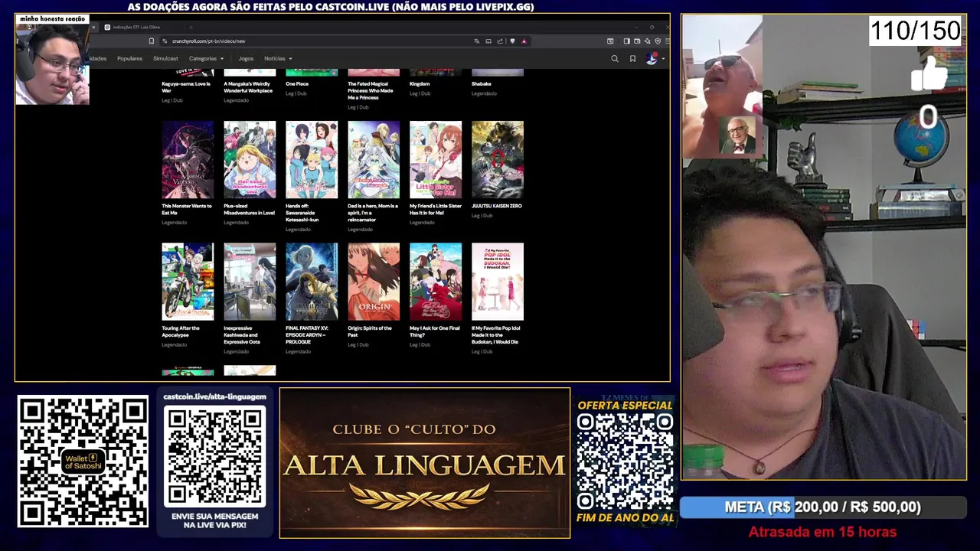This screenshot has height=551, width=980.
Task: Click the bookmark this page icon beside the URL
Action: [152, 41]
